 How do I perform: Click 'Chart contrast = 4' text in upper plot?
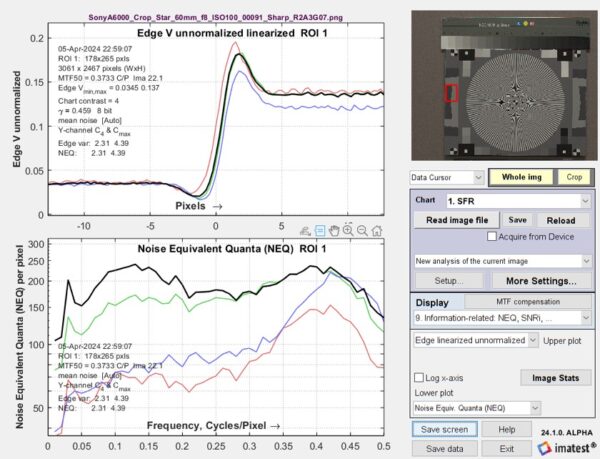pos(88,101)
